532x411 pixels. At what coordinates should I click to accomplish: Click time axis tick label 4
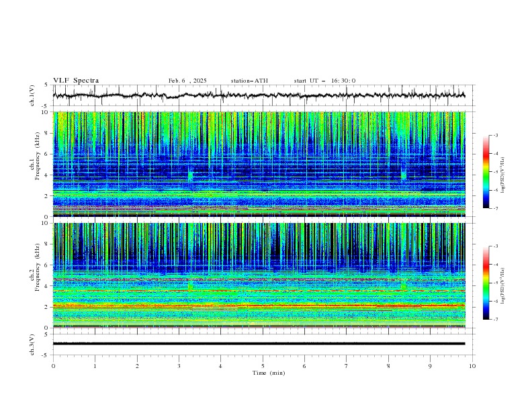[220, 366]
